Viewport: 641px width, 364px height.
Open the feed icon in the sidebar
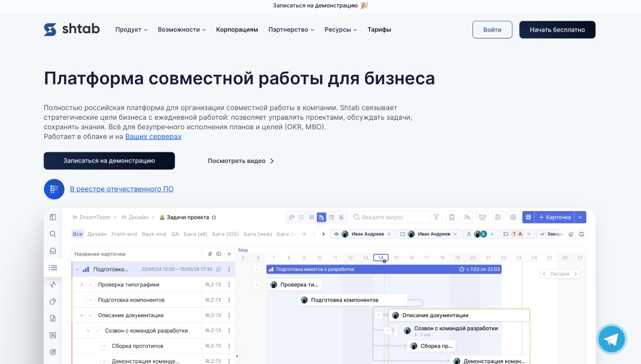pos(53,335)
